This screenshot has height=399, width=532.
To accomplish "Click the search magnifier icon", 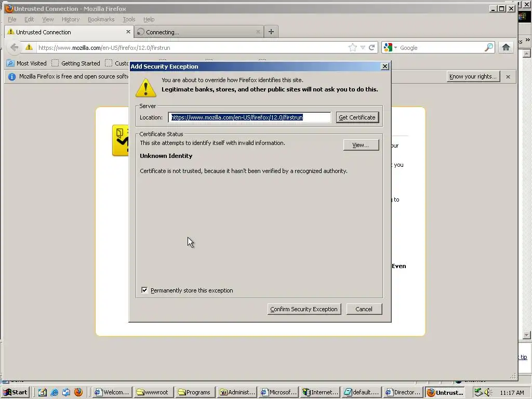I will (489, 47).
